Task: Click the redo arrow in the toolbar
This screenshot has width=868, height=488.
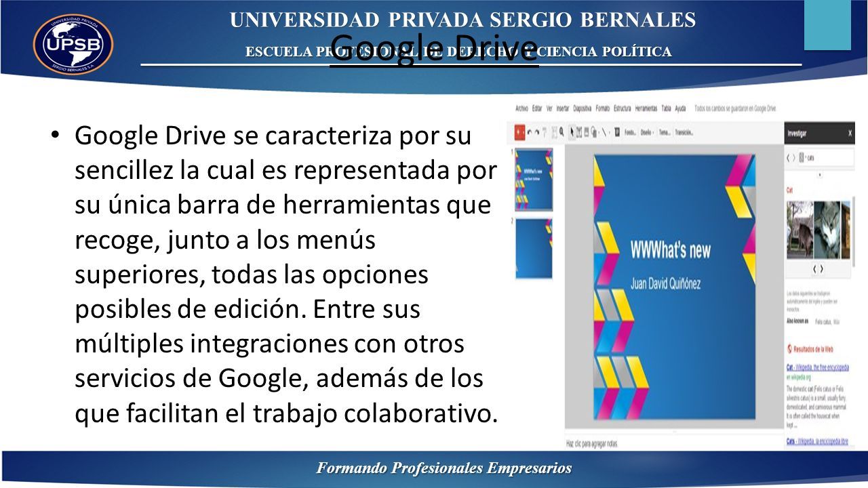Action: pyautogui.click(x=537, y=132)
